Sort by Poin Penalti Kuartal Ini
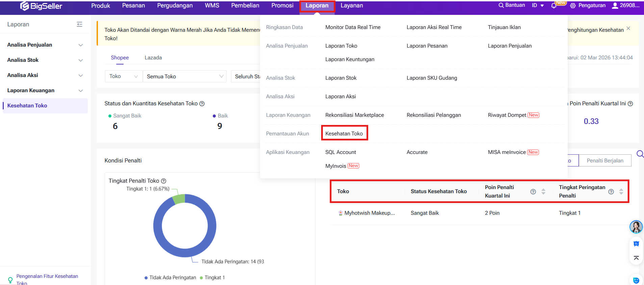This screenshot has width=644, height=285. click(543, 191)
